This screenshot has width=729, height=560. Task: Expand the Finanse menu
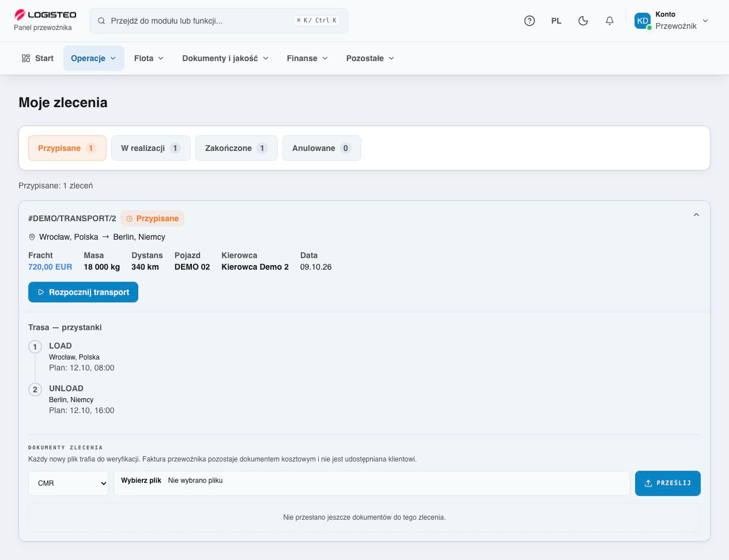click(307, 58)
